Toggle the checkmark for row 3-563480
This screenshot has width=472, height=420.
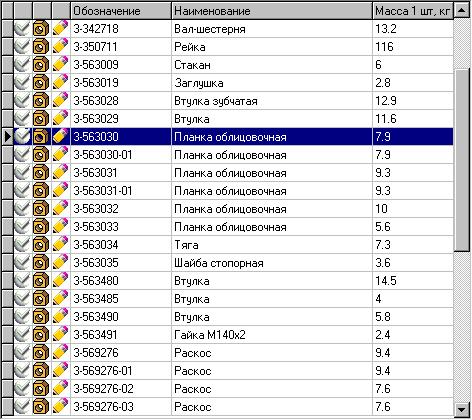coord(22,281)
